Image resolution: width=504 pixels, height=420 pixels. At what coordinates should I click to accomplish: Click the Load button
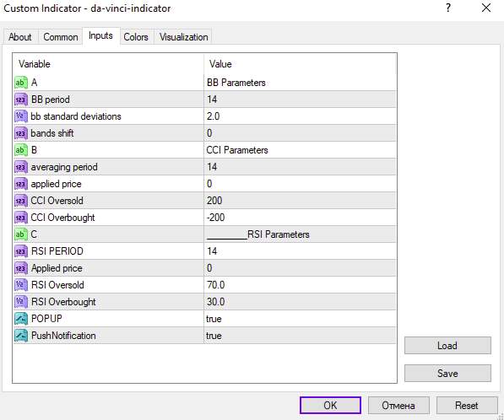click(447, 346)
